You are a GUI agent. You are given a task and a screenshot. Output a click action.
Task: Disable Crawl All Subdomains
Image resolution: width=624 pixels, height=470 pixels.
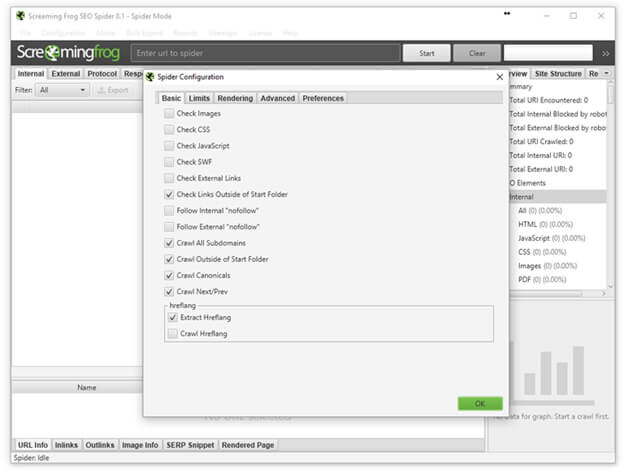(169, 243)
